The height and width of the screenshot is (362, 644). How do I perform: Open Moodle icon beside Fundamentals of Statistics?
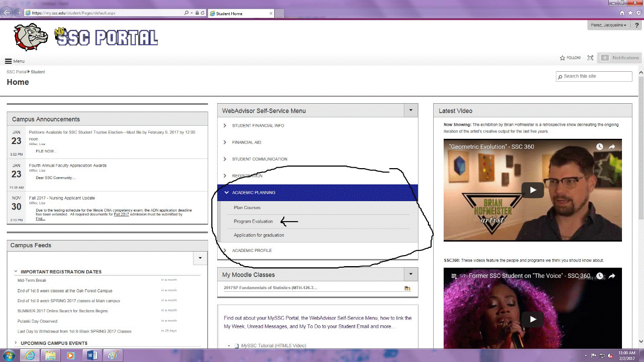407,288
